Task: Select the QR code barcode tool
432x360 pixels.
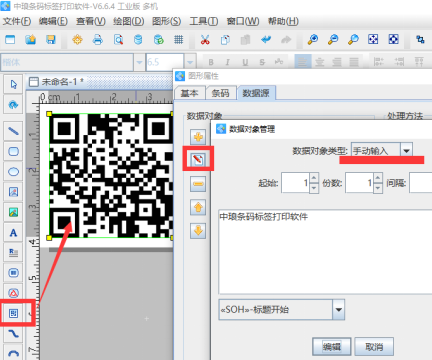Action: pyautogui.click(x=13, y=313)
